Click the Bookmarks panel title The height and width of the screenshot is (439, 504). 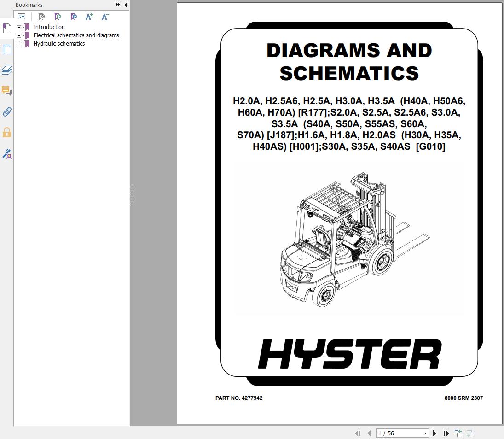coord(29,5)
